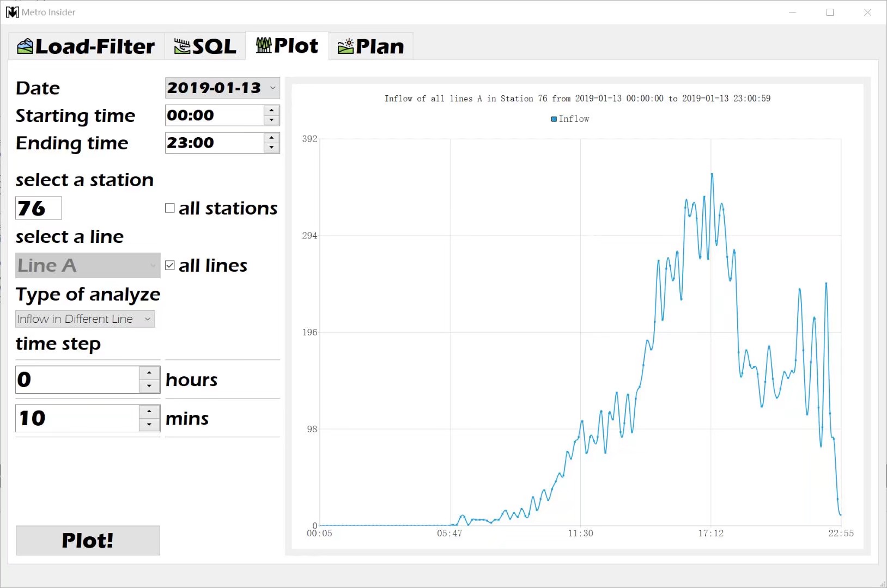Image resolution: width=887 pixels, height=588 pixels.
Task: Uncheck the all lines checkbox
Action: [x=170, y=265]
